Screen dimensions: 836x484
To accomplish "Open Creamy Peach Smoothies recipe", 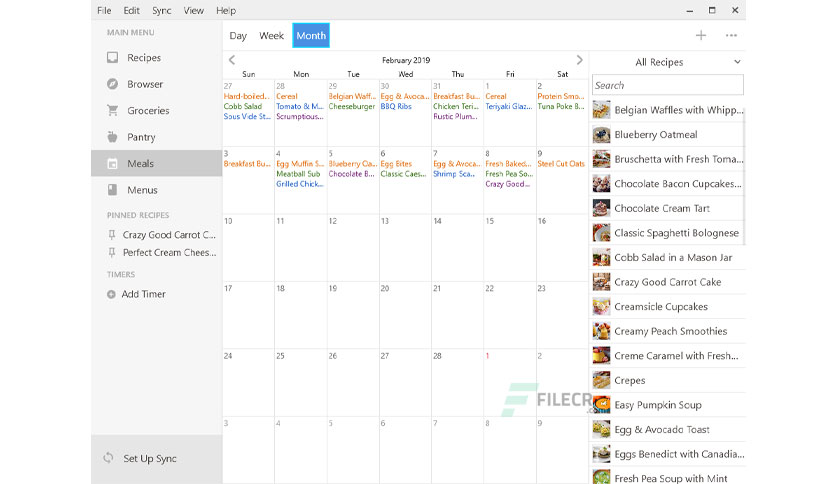I will [668, 331].
